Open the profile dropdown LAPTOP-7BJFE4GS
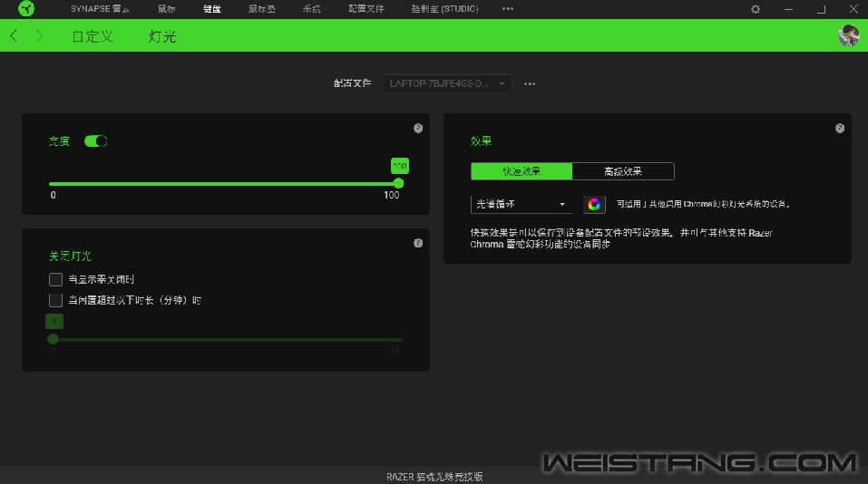 (448, 83)
